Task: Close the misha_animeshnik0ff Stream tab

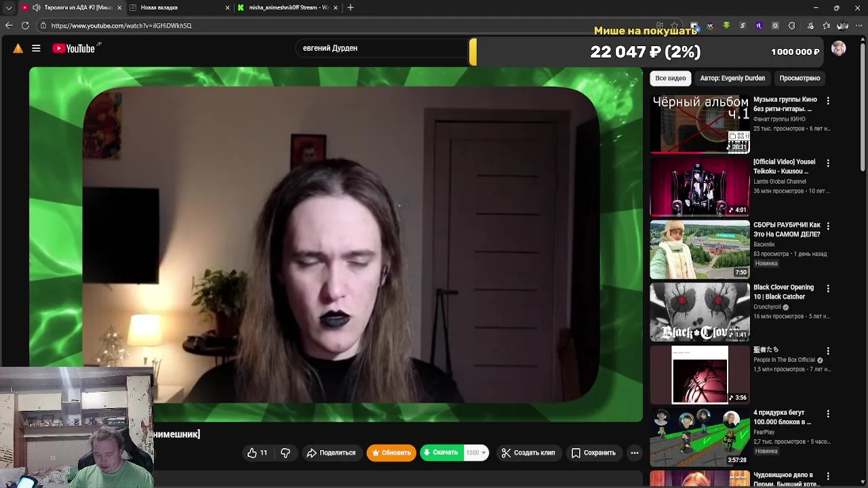Action: (336, 7)
